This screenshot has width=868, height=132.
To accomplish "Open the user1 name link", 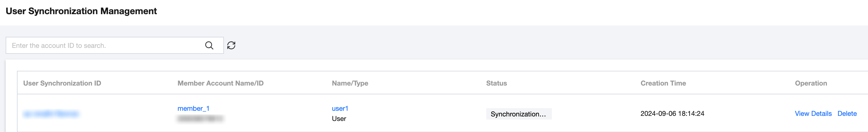I will click(340, 108).
